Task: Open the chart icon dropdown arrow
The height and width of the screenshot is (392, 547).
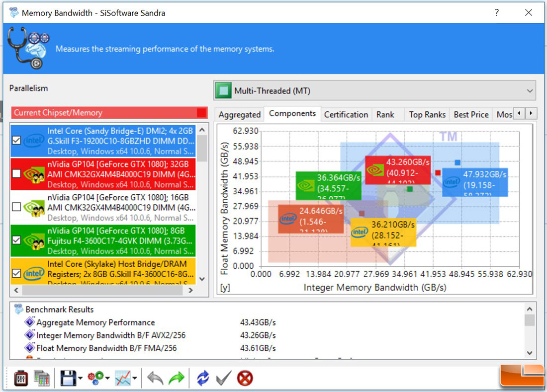Action: click(x=135, y=379)
